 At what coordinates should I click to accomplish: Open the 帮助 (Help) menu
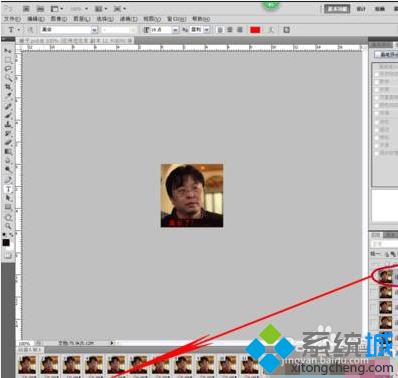[201, 19]
